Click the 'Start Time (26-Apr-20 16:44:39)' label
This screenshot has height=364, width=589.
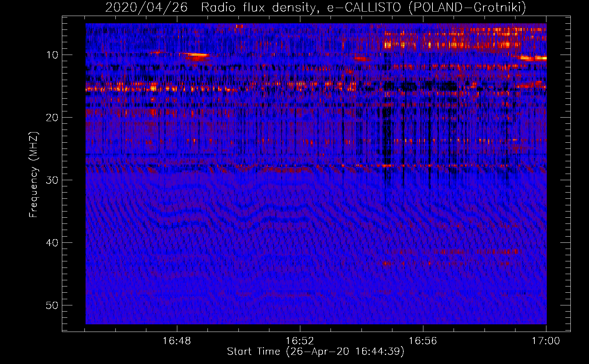[316, 352]
